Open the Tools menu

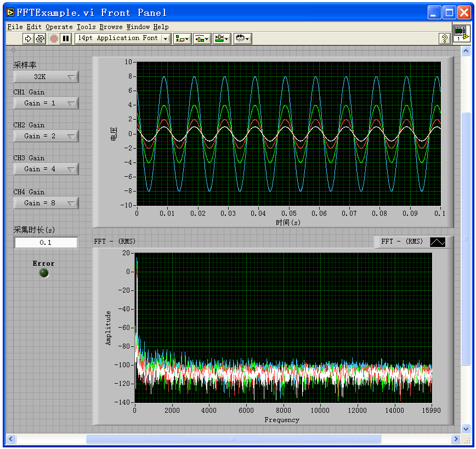86,26
